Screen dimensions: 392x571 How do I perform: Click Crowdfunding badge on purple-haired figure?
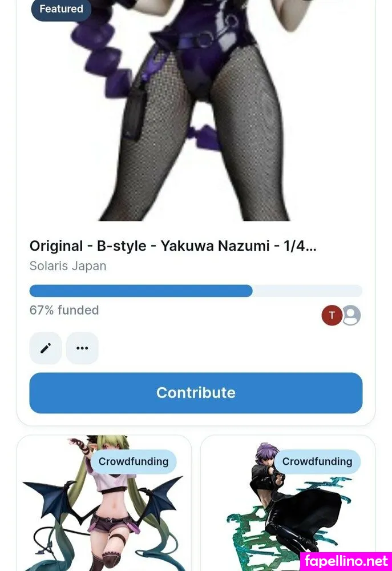[x=317, y=461]
